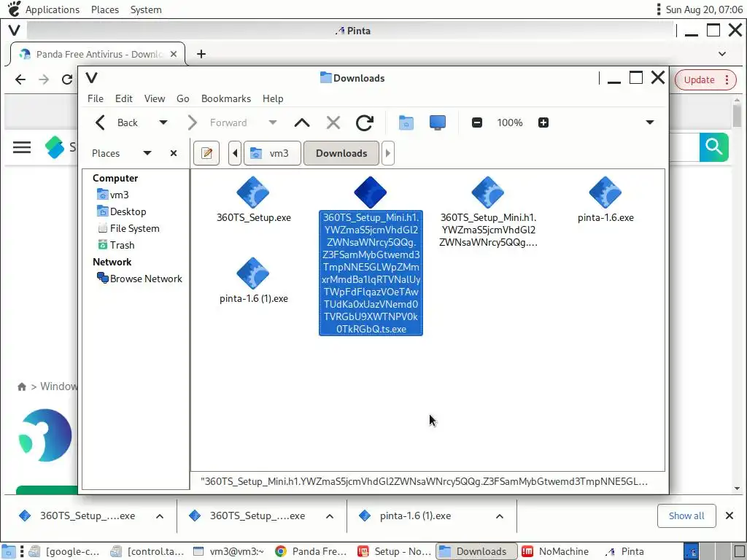
Task: Open a new browser tab
Action: pyautogui.click(x=201, y=54)
